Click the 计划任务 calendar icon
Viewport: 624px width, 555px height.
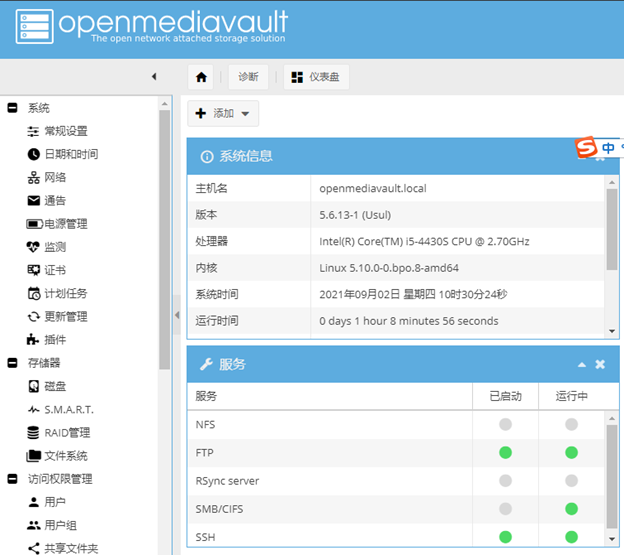33,294
